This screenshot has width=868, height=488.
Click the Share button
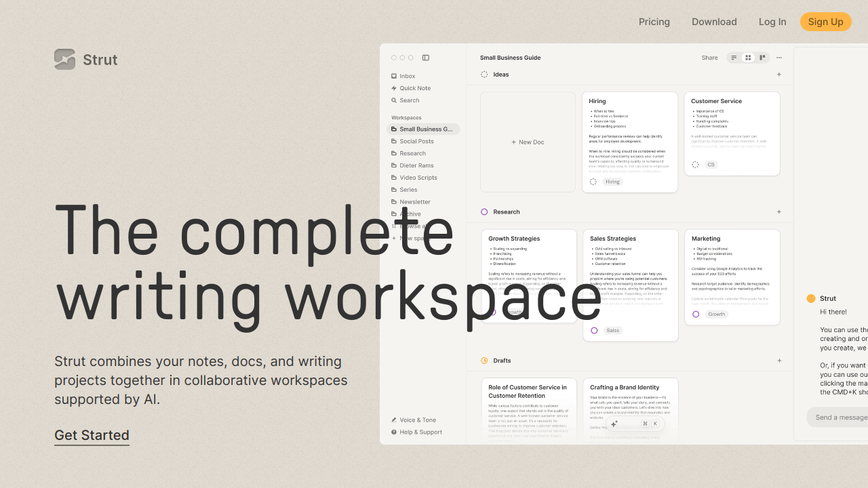tap(709, 58)
